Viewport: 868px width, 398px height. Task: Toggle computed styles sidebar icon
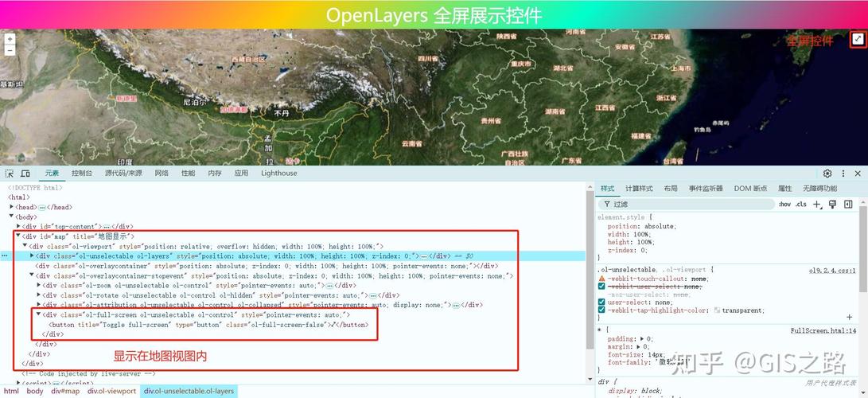pyautogui.click(x=848, y=205)
